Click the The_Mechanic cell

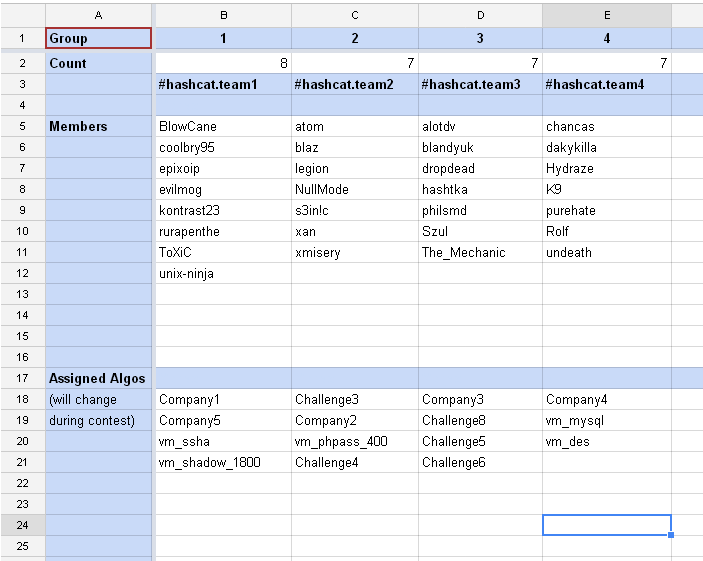point(480,253)
